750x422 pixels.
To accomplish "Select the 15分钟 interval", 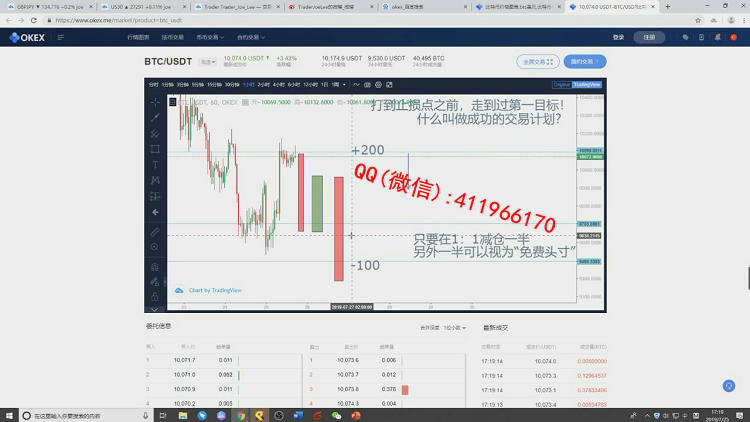I will (214, 85).
